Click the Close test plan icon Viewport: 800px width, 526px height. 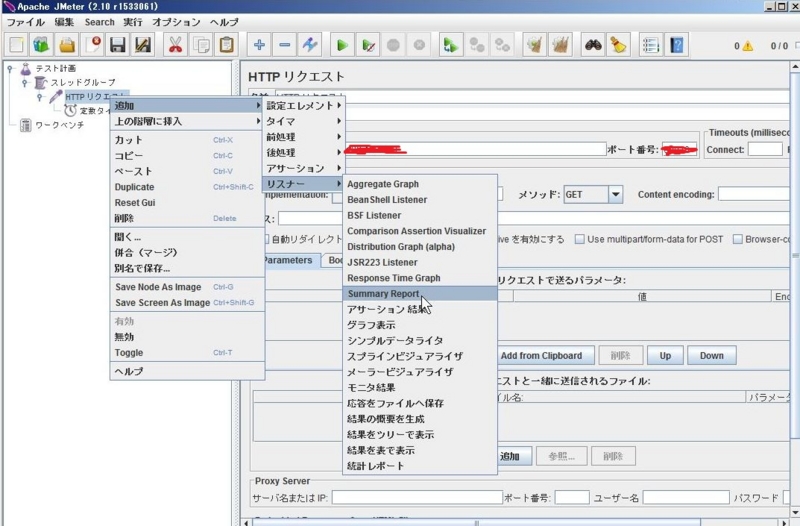click(92, 45)
